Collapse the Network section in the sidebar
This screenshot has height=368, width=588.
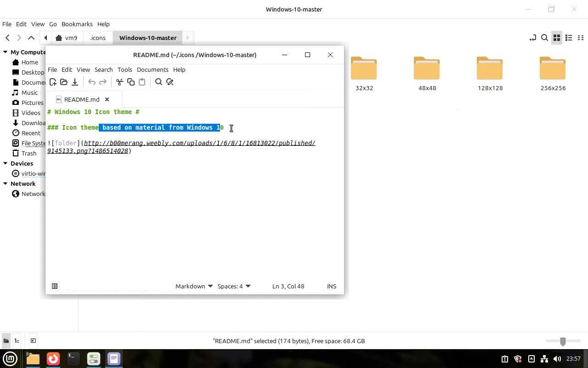click(6, 184)
